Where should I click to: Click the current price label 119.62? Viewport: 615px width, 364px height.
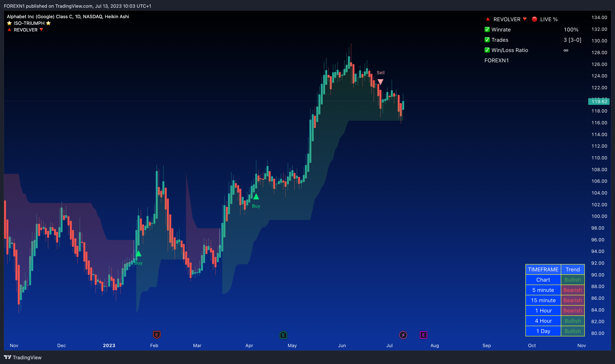click(599, 102)
